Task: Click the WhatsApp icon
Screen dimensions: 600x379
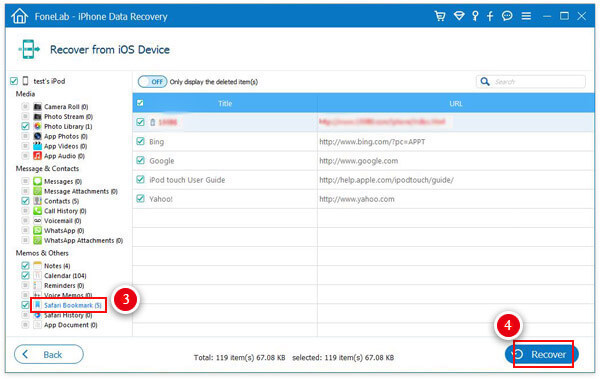Action: [38, 230]
